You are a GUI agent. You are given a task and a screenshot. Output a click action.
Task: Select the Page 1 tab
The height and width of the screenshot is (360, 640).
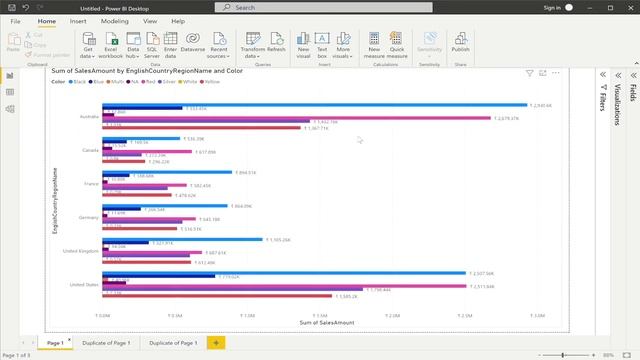tap(55, 343)
